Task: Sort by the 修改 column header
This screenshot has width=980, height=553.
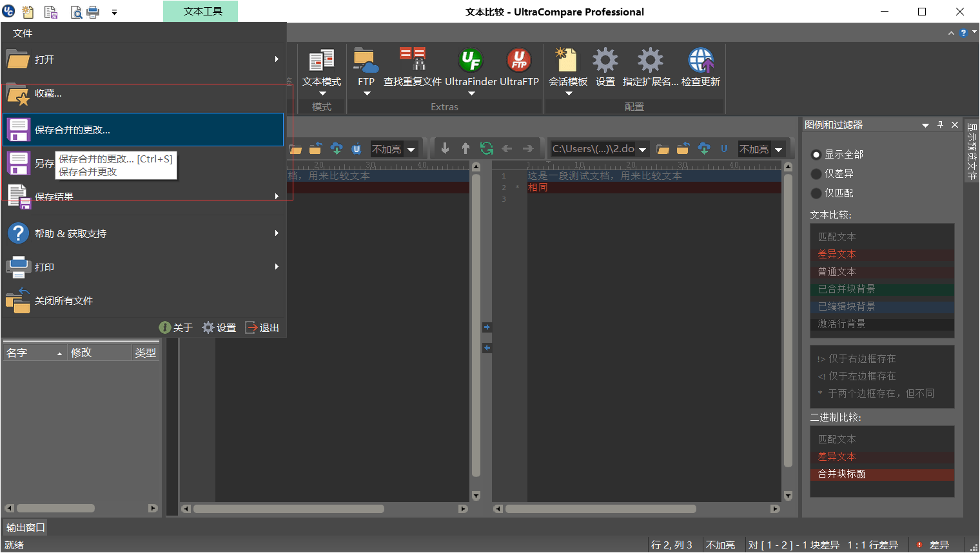Action: pyautogui.click(x=99, y=353)
